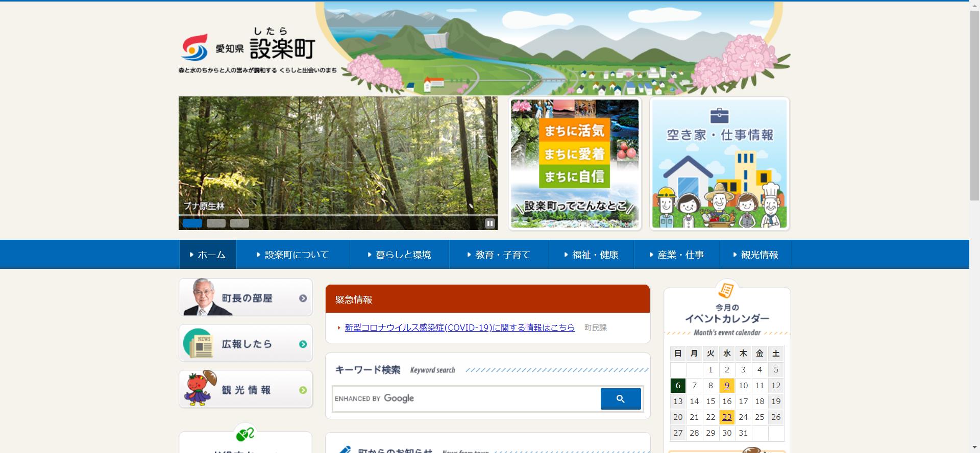
Task: Click the 設楽町 town emblem logo
Action: 194,47
